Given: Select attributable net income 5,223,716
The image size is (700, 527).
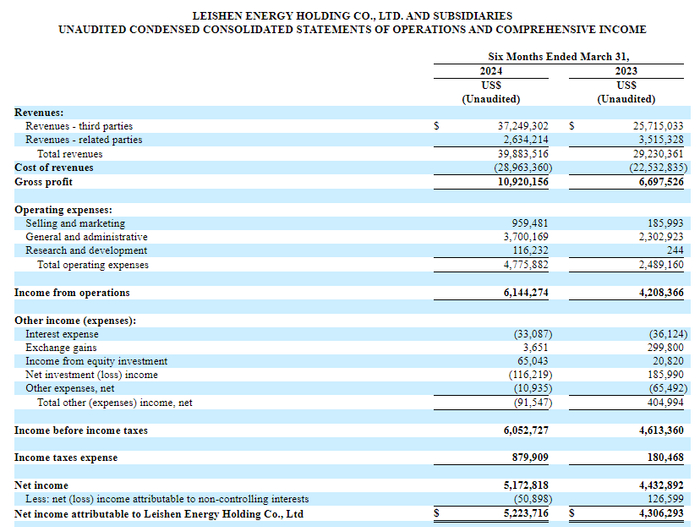Looking at the screenshot, I should [525, 514].
